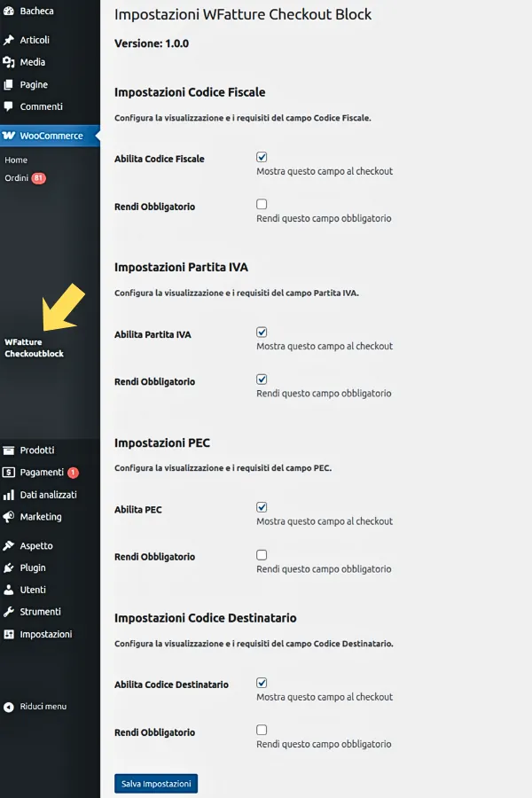Screen dimensions: 532x798
Task: Open WooCommerce Home submenu link
Action: (x=16, y=160)
